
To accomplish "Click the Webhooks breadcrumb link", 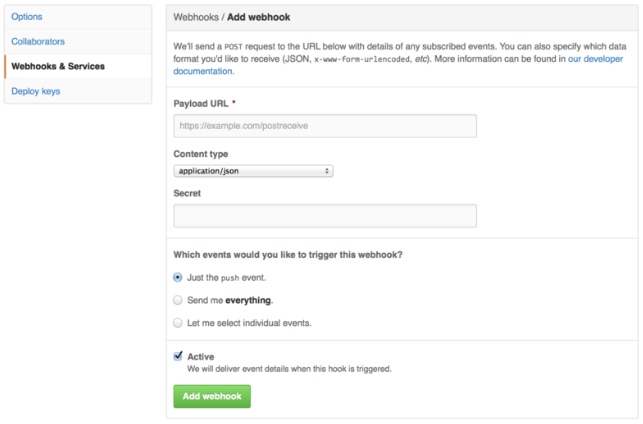I will [196, 17].
